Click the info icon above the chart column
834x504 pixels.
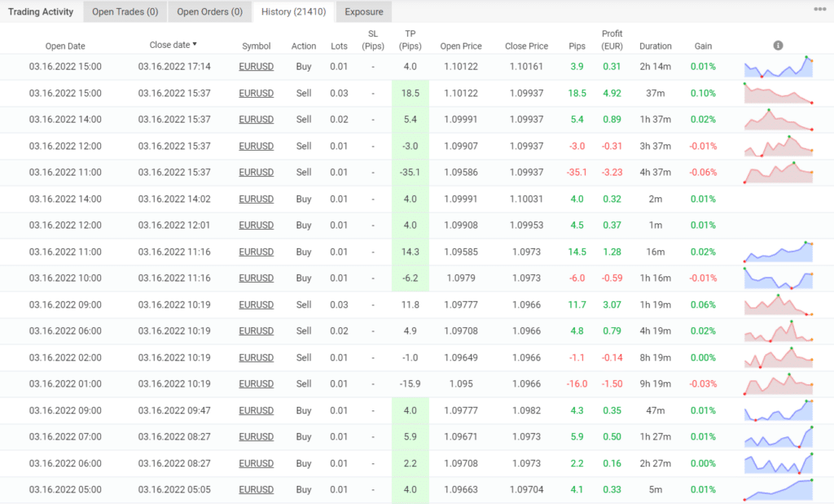[x=777, y=46]
